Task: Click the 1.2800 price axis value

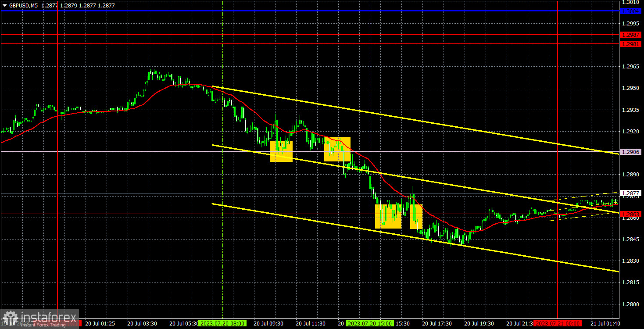Action: 631,304
